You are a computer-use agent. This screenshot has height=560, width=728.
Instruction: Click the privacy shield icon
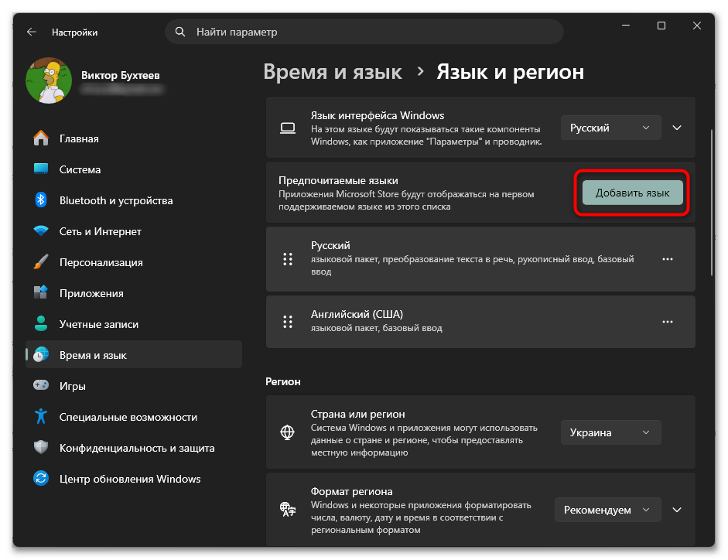[41, 448]
